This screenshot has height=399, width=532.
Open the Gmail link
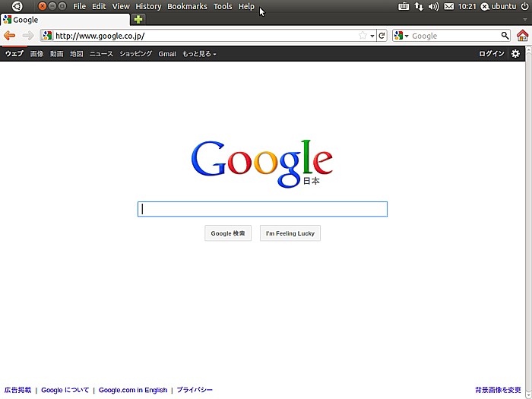coord(167,54)
